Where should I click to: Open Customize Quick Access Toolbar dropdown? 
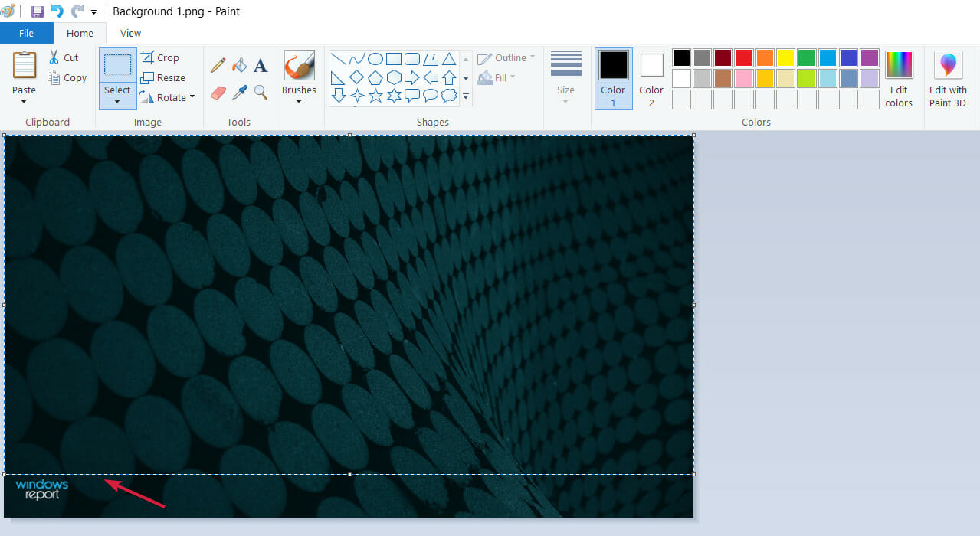(94, 12)
